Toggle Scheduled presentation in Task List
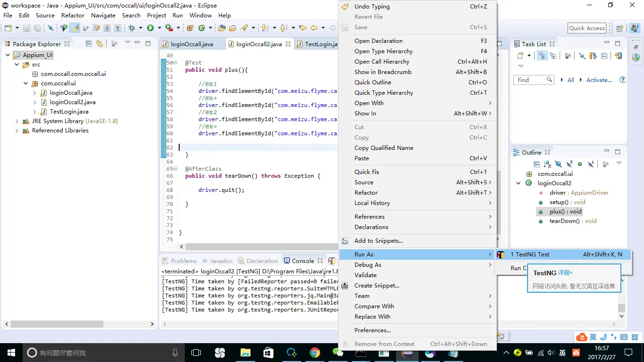The height and width of the screenshot is (362, 644). (x=553, y=56)
